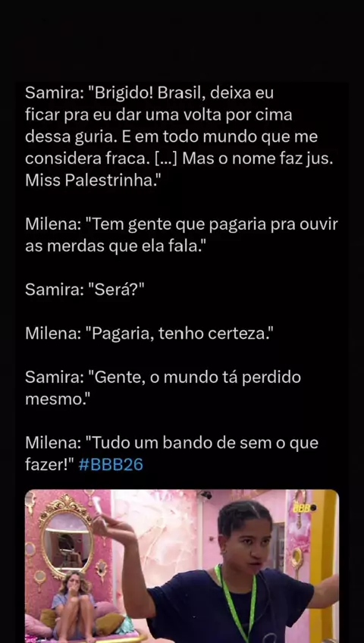Viewport: 364px width, 643px height.
Task: Click "Tudo um bando de sem o que" line
Action: pos(171,443)
